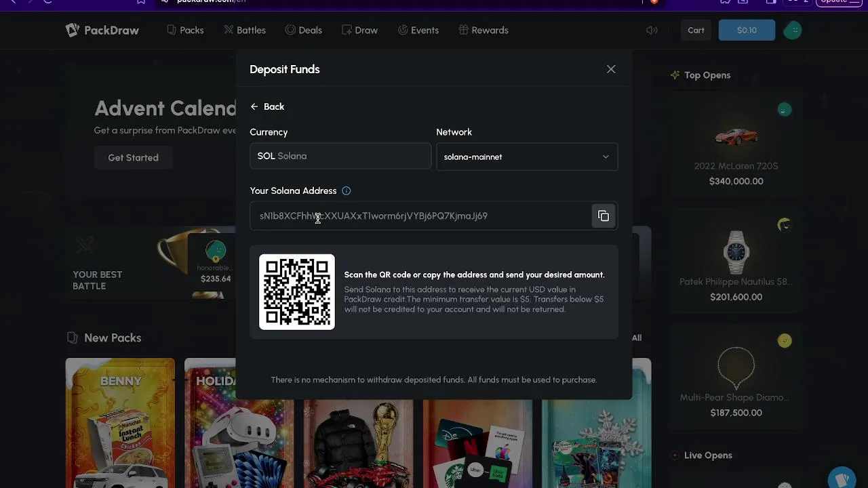
Task: Open the Cart button
Action: tap(696, 30)
